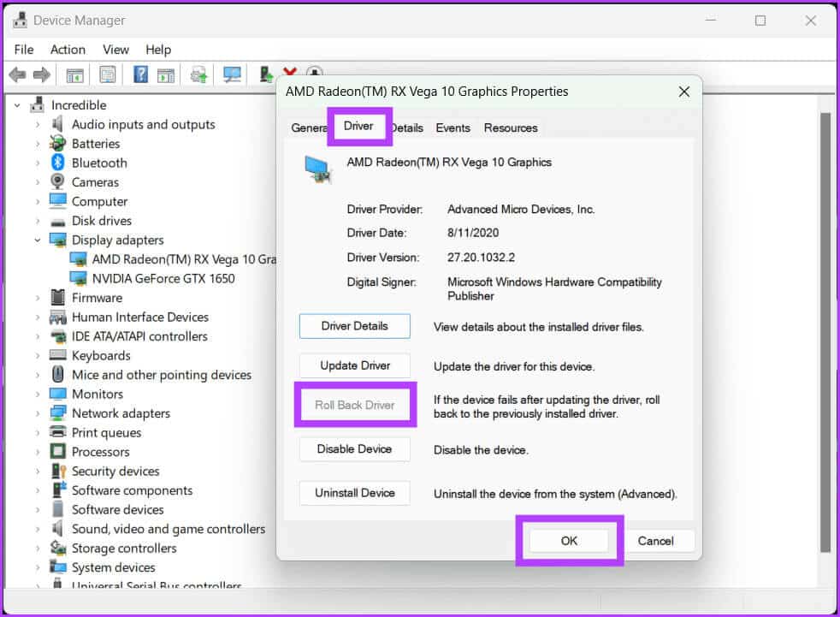Screen dimensions: 840x617
Task: Select NVIDIA GeForce GTX 1650 adapter
Action: 163,278
